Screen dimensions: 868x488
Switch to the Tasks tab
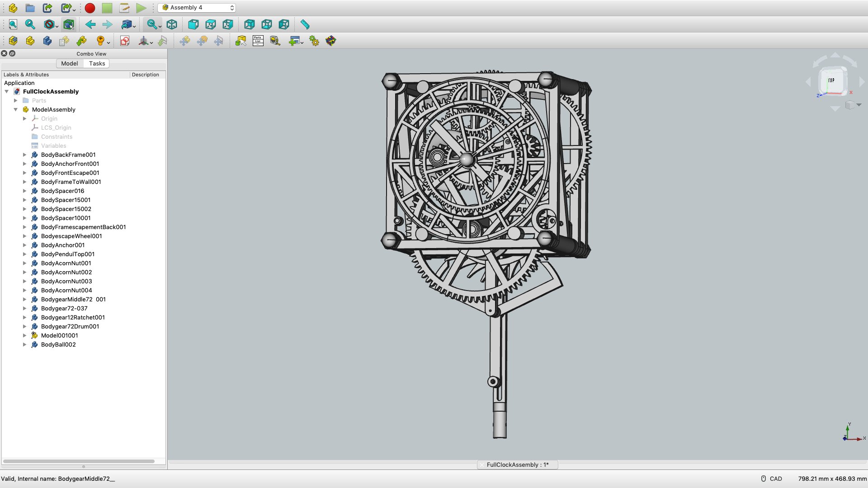click(96, 63)
